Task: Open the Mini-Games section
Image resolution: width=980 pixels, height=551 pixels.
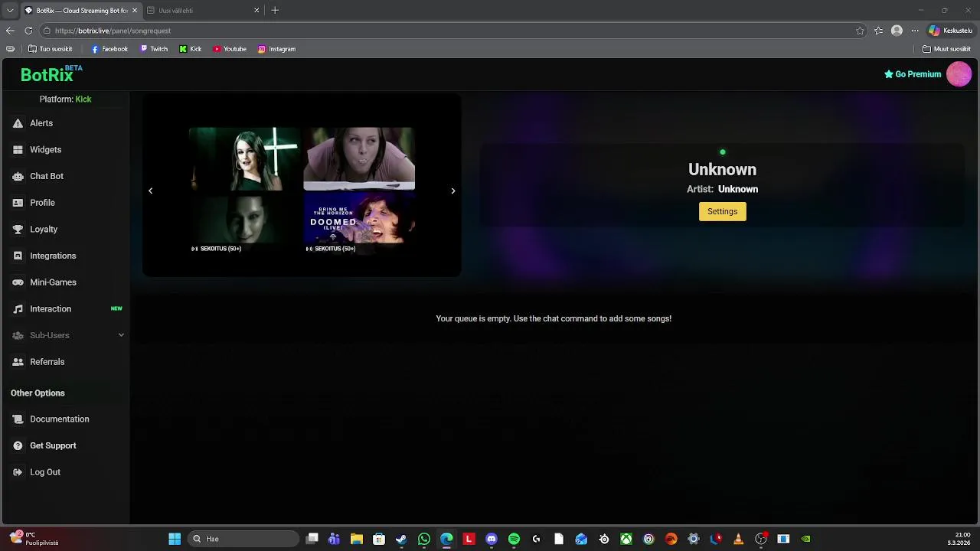Action: [65, 282]
